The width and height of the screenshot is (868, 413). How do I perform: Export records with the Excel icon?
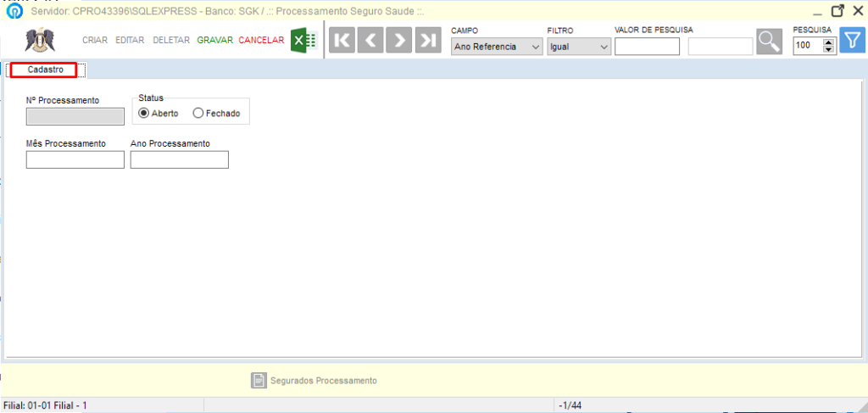pyautogui.click(x=303, y=41)
